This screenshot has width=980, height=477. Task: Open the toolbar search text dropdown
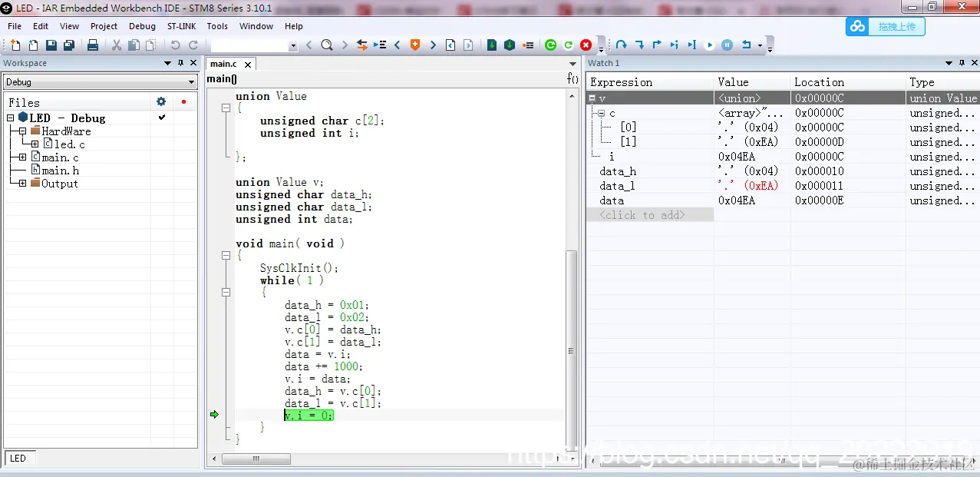(x=292, y=46)
